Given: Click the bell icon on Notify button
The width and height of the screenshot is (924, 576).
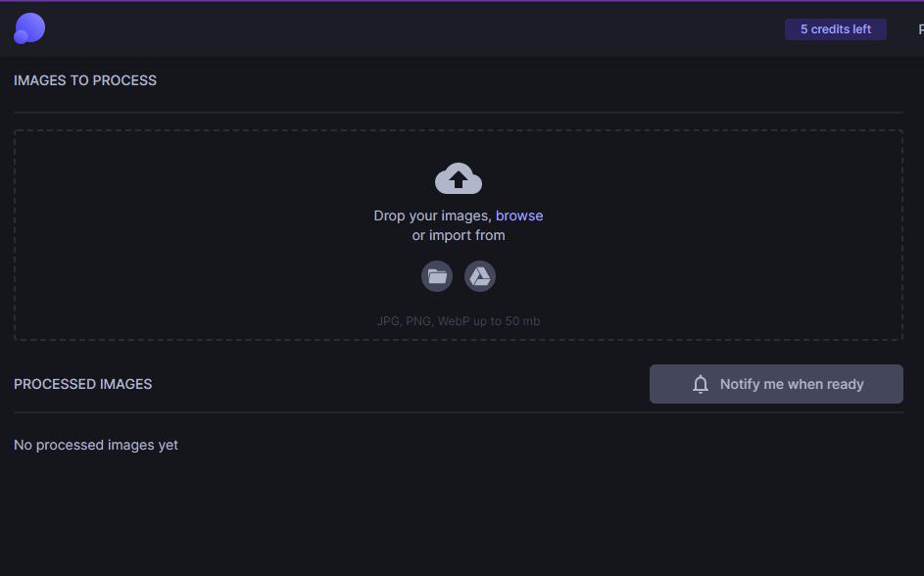Looking at the screenshot, I should pos(700,384).
